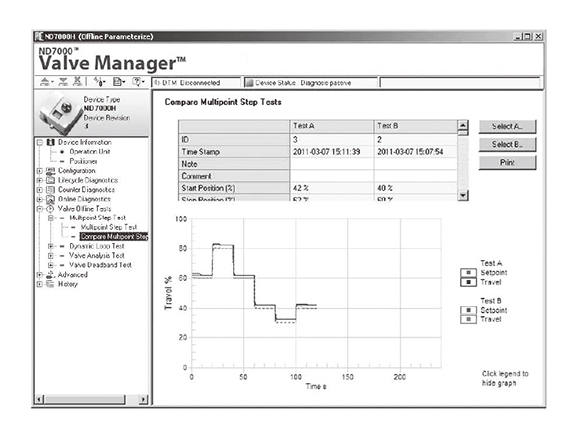Viewport: 580px width, 443px height.
Task: Click the ND7000H title bar application icon
Action: click(39, 36)
